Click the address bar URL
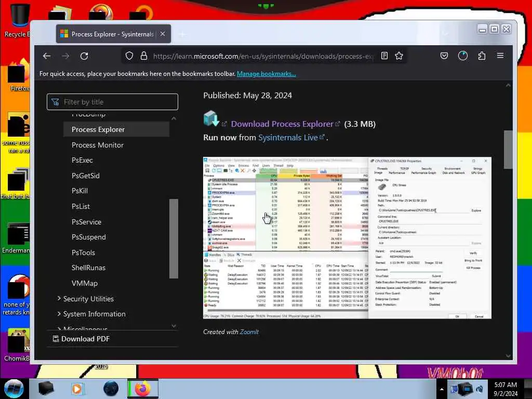Image resolution: width=532 pixels, height=399 pixels. [x=263, y=56]
